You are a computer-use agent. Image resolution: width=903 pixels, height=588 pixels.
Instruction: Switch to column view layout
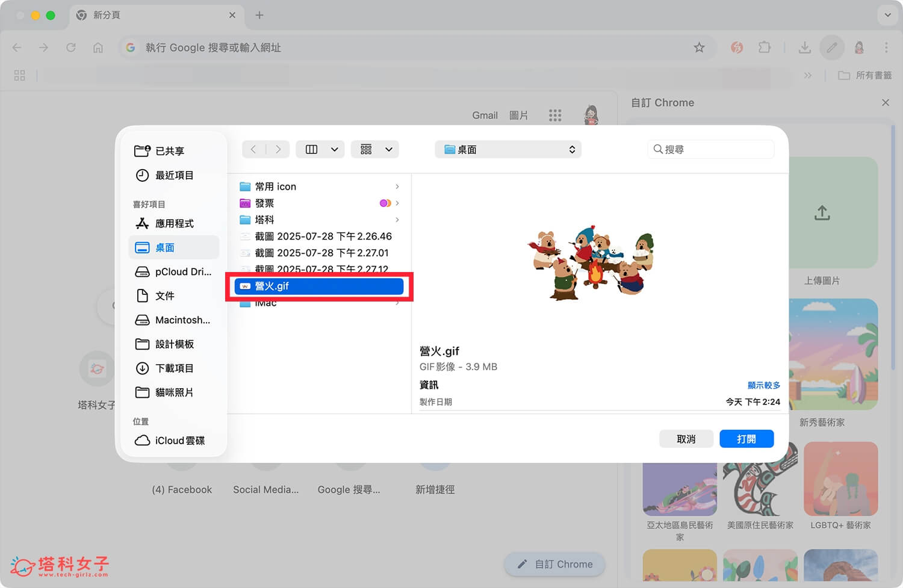(x=311, y=149)
